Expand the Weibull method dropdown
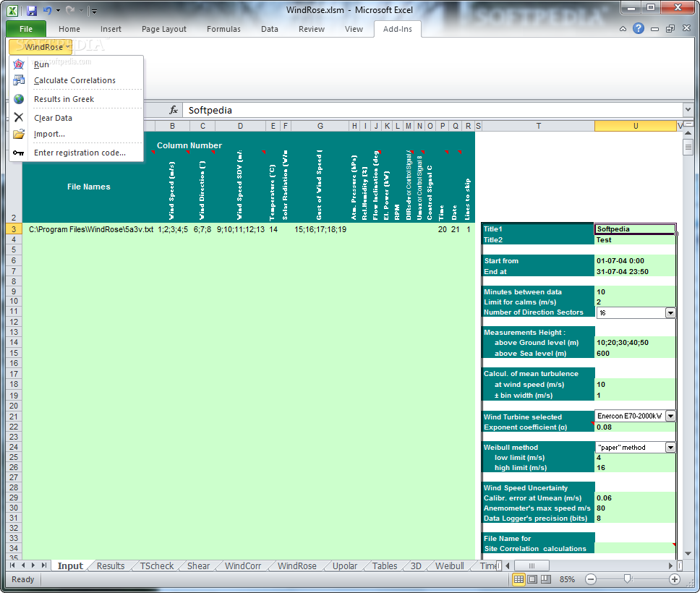This screenshot has width=700, height=593. click(x=670, y=448)
